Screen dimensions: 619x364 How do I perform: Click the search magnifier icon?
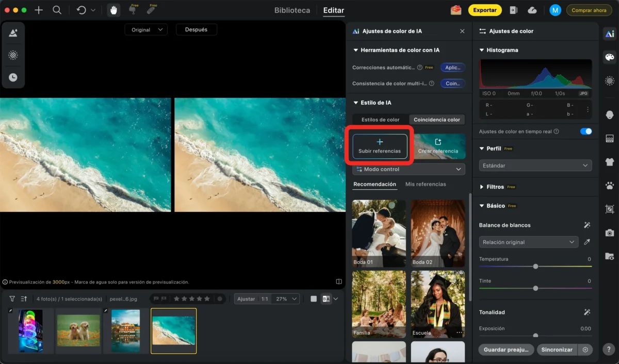point(57,10)
